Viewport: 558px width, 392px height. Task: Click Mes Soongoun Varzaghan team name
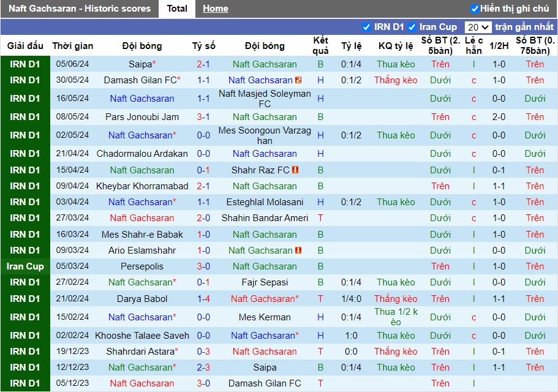pos(265,135)
